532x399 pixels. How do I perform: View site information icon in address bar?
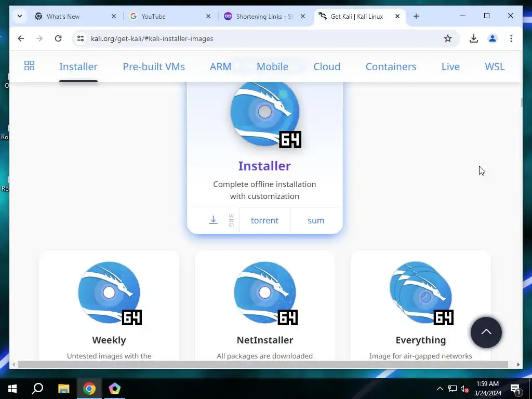coord(81,38)
